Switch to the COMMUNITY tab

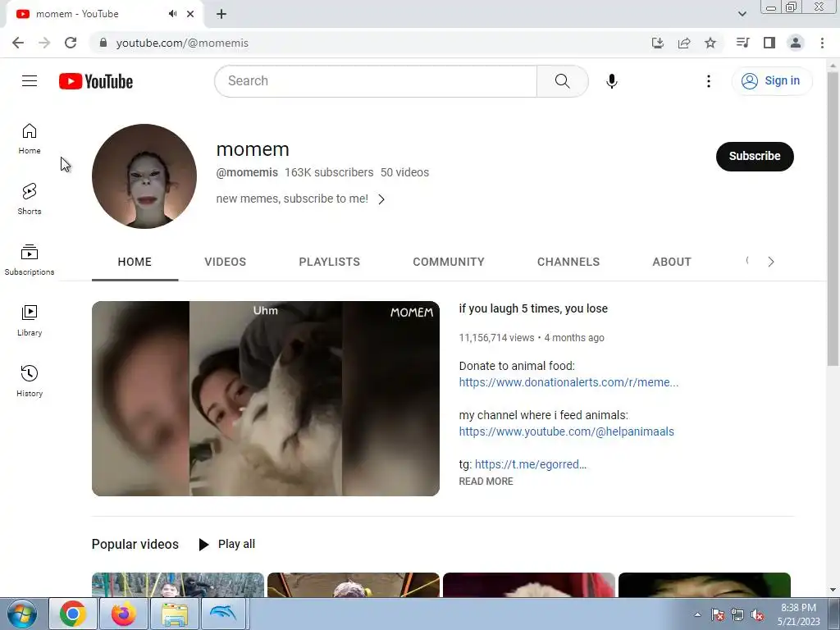point(449,262)
